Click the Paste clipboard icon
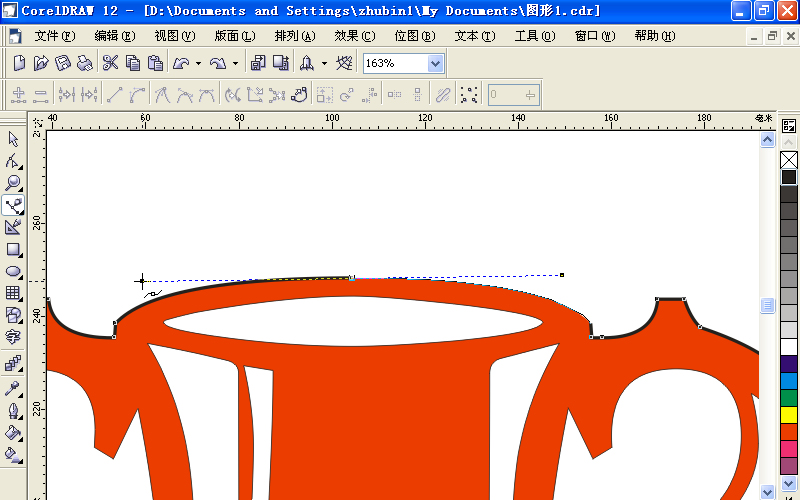The image size is (800, 500). (155, 63)
